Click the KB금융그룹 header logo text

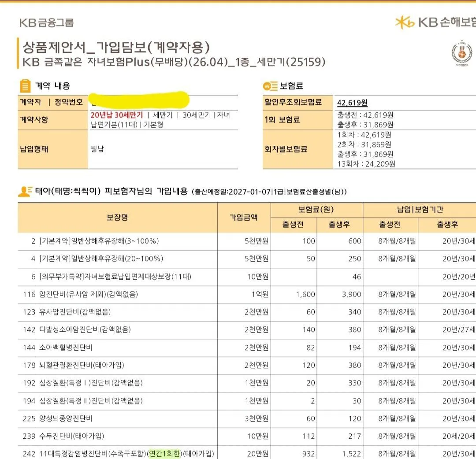pos(46,22)
